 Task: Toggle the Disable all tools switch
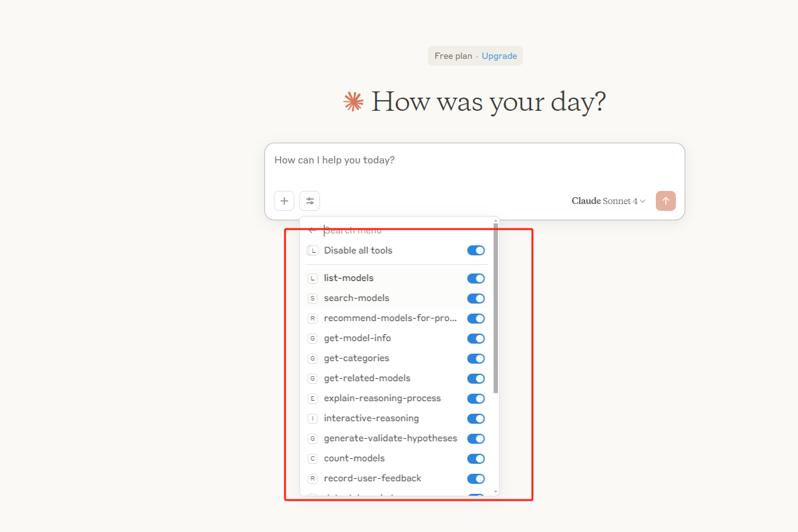tap(476, 250)
